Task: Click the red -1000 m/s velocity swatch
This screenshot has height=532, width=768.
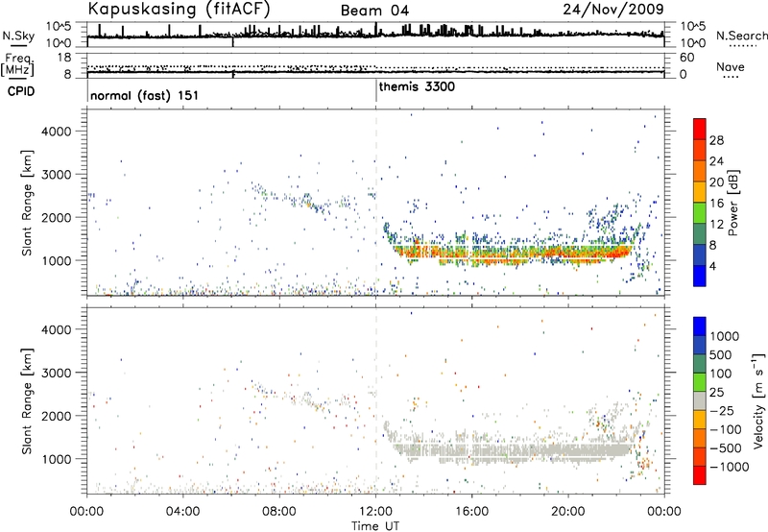Action: (700, 475)
